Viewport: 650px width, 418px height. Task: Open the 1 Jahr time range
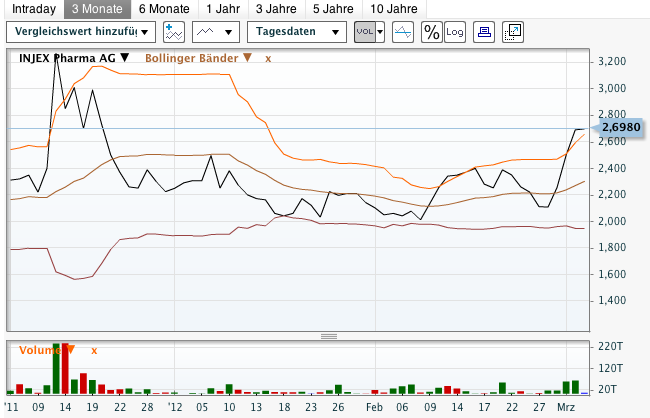(x=223, y=9)
